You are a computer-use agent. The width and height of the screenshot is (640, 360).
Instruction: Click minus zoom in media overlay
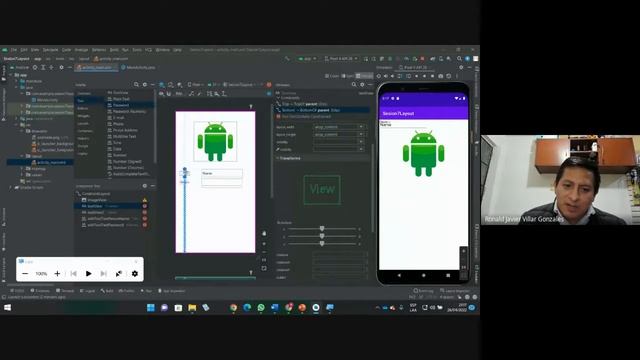click(25, 273)
